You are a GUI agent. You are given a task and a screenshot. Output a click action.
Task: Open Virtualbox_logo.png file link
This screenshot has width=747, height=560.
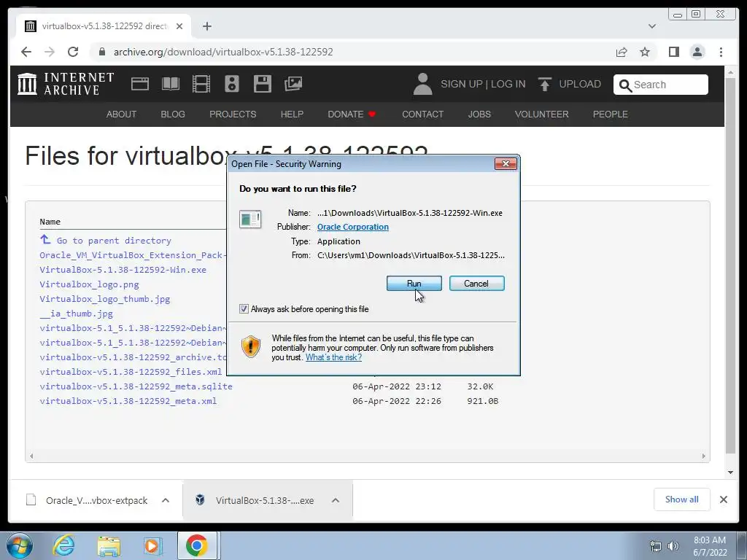point(89,284)
